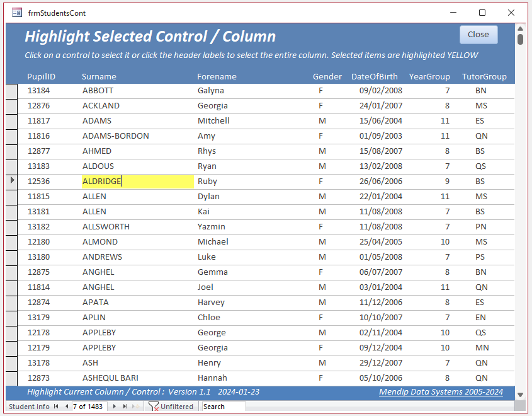
Task: Click forename Gemma
Action: click(x=213, y=272)
